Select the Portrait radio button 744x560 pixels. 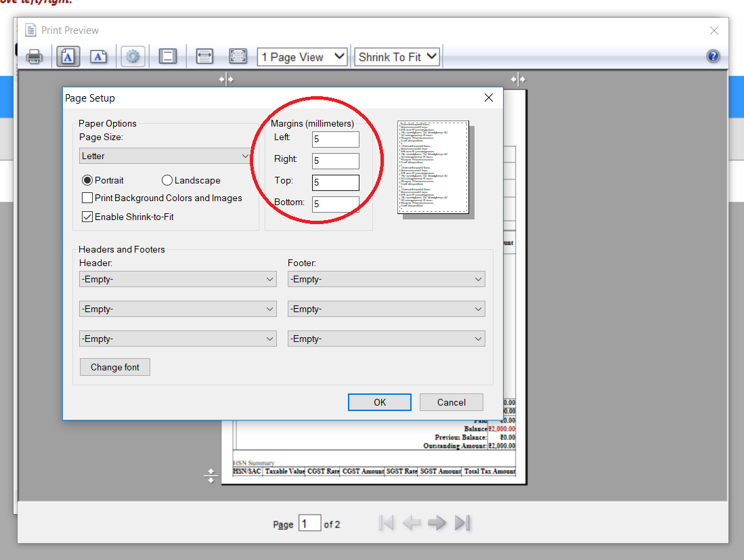(x=87, y=180)
